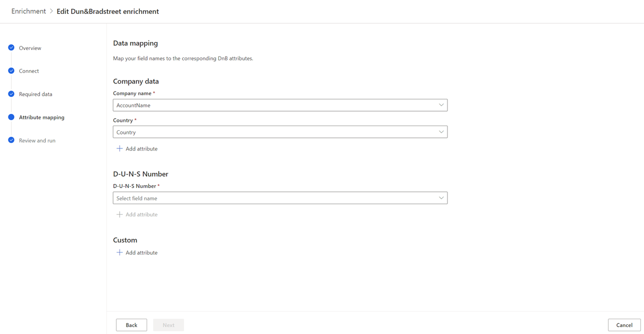Click the 'Map your field names' description text
This screenshot has height=334, width=644.
(x=183, y=59)
